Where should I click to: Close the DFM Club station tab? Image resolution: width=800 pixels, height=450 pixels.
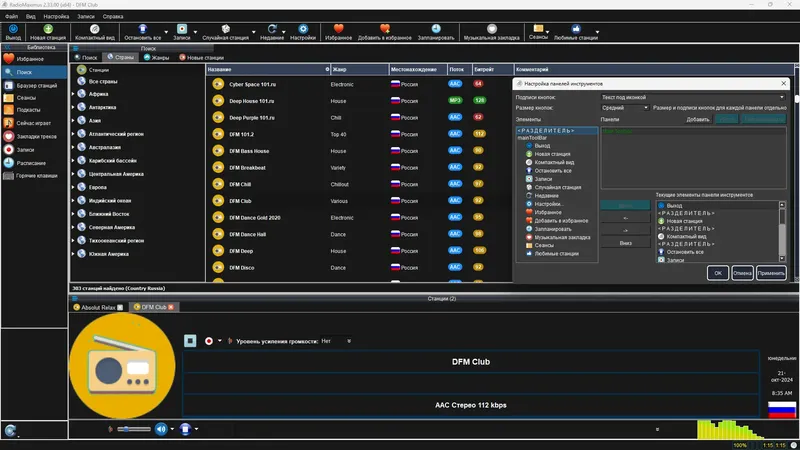tap(171, 307)
